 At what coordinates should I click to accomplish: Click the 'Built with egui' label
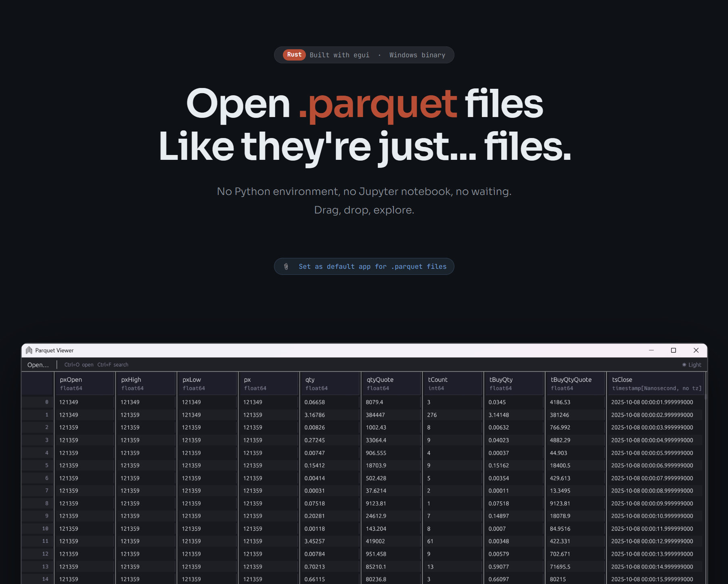[339, 55]
